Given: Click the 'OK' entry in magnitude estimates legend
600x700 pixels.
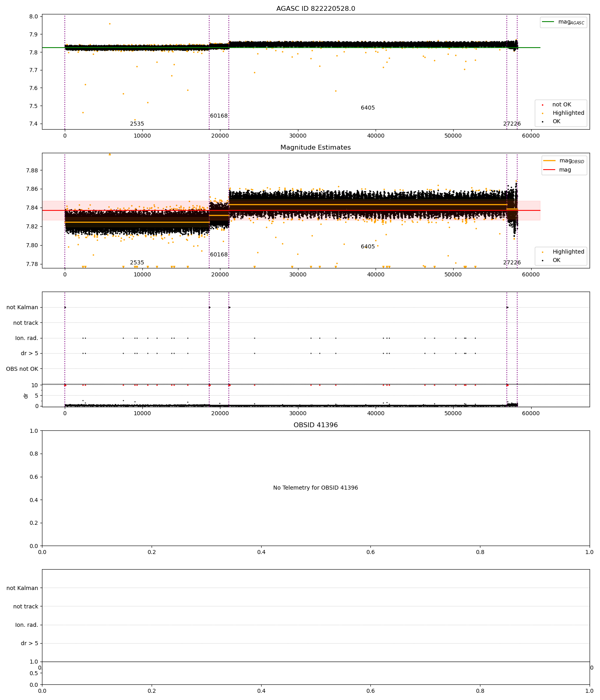Looking at the screenshot, I should (556, 260).
